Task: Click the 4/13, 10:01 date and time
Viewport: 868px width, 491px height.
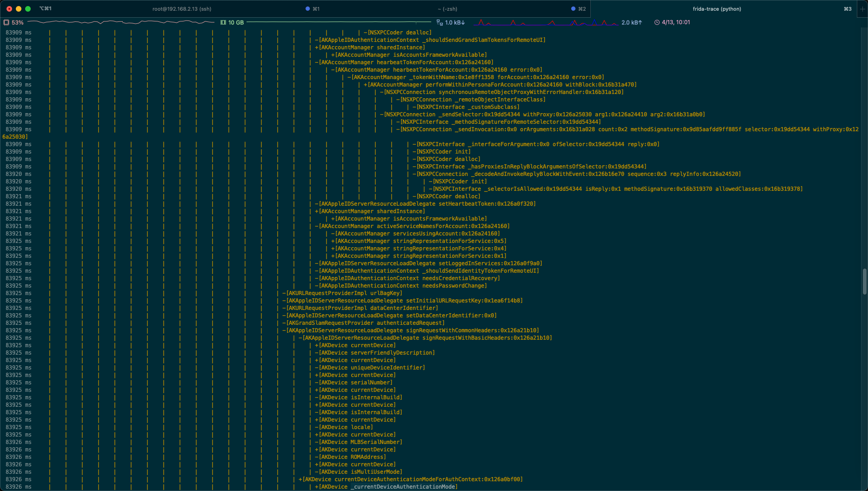Action: (x=676, y=22)
